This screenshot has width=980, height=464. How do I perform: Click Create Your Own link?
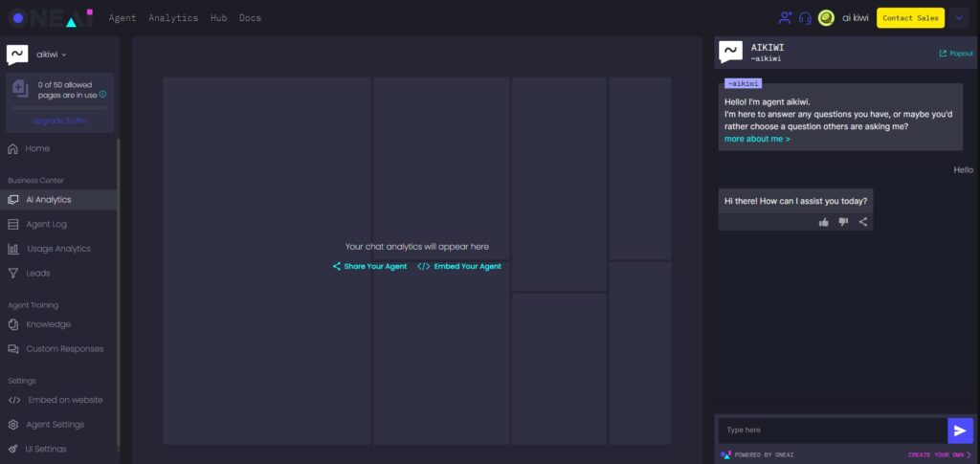940,455
